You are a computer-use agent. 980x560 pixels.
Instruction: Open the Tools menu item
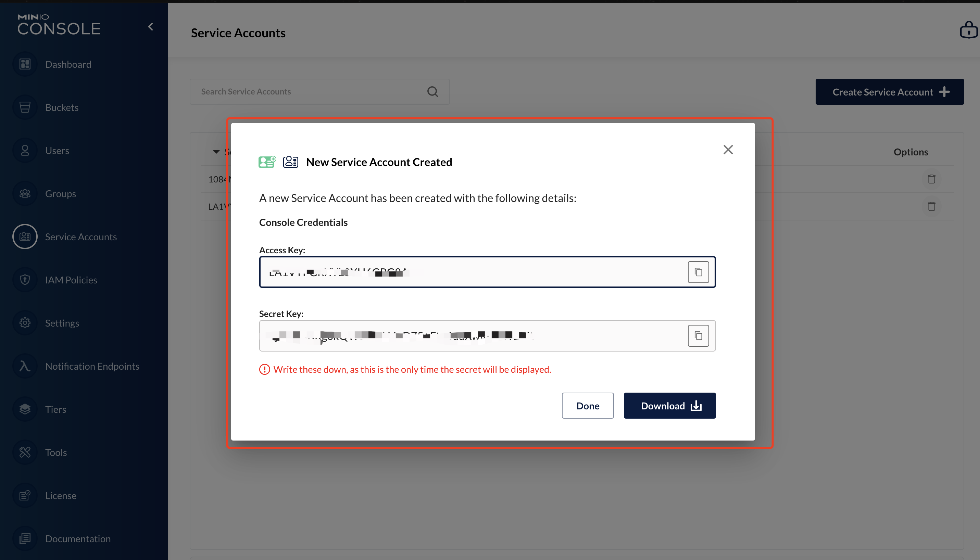(x=56, y=452)
